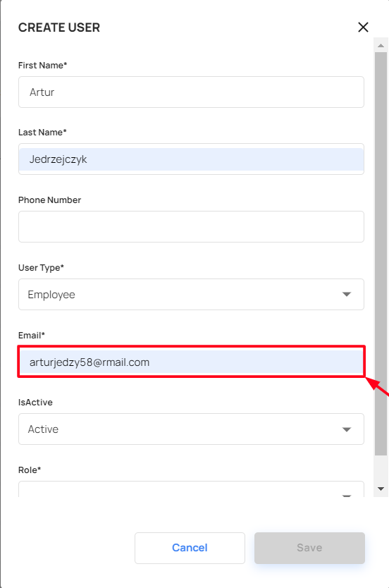389x588 pixels.
Task: Open the Role dropdown
Action: pos(191,489)
